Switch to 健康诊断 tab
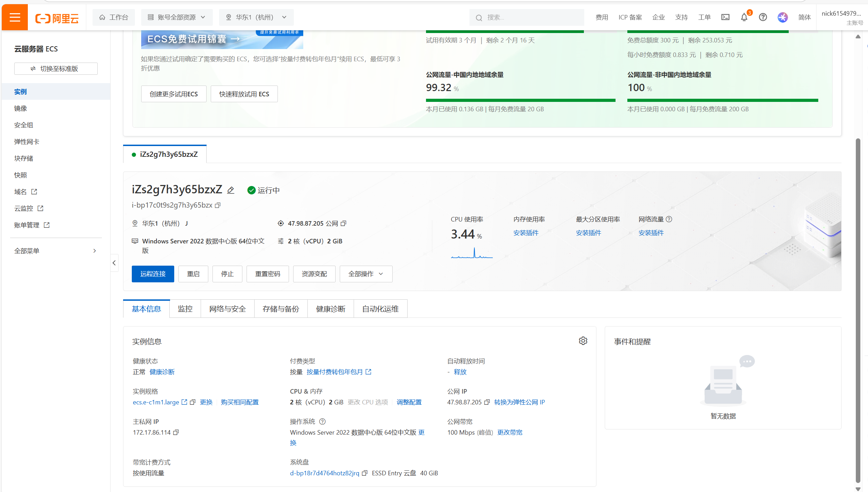This screenshot has height=492, width=868. [331, 309]
